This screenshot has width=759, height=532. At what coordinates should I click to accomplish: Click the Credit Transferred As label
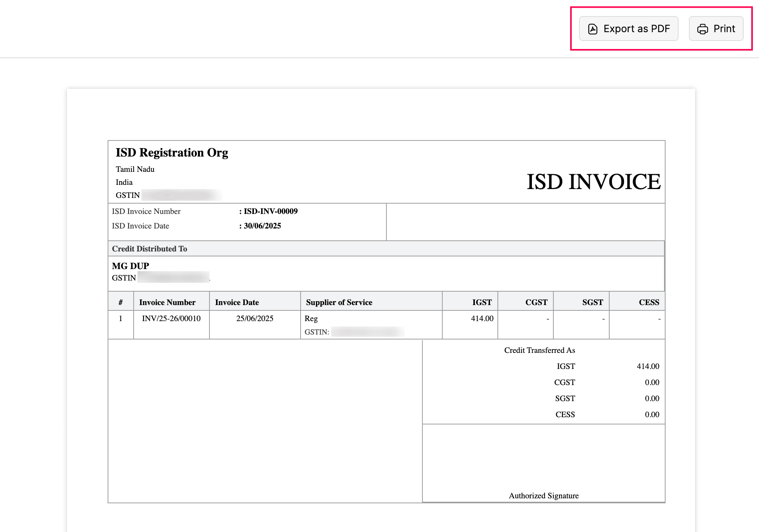pyautogui.click(x=539, y=350)
